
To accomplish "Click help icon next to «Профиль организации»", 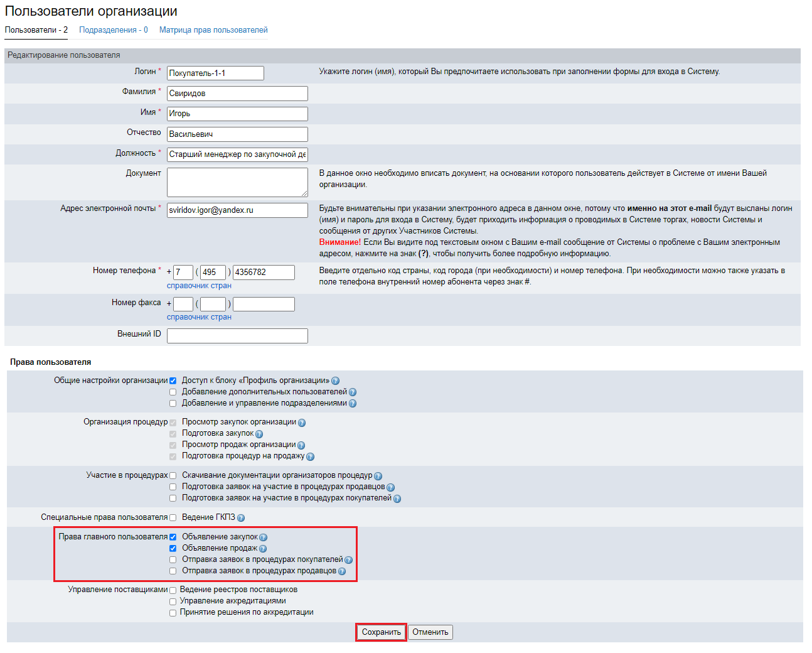I will pyautogui.click(x=335, y=381).
